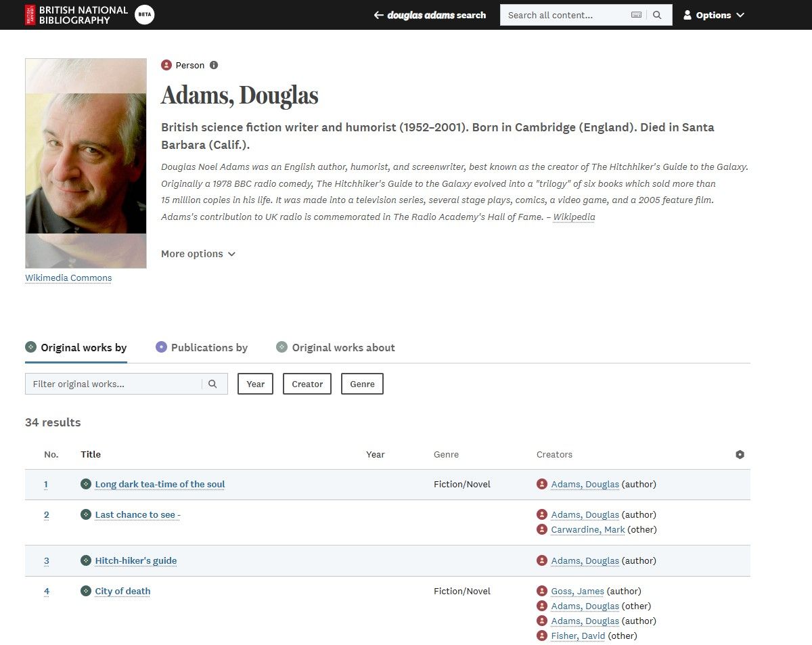Click the person icon beside Carwardine, Mark
The width and height of the screenshot is (812, 645).
(541, 529)
